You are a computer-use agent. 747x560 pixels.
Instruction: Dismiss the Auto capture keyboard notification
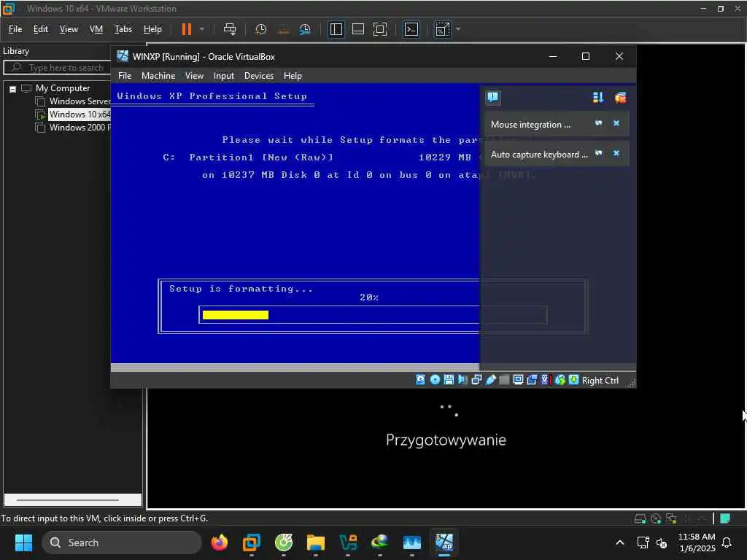[616, 153]
